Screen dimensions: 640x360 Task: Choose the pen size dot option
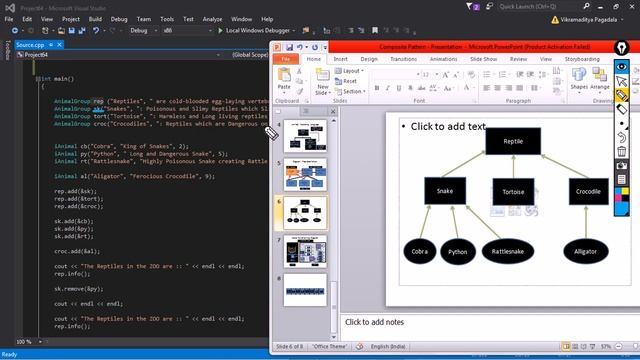pos(621,123)
